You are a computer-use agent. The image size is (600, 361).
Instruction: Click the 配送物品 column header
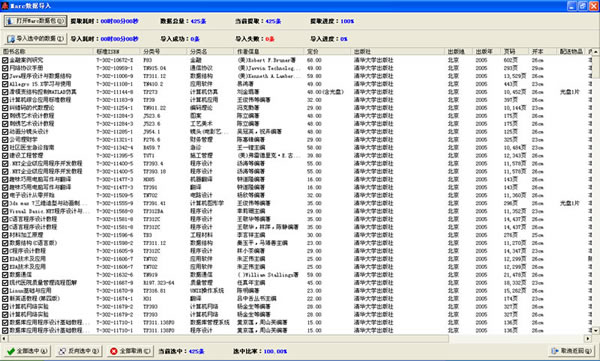tap(572, 51)
